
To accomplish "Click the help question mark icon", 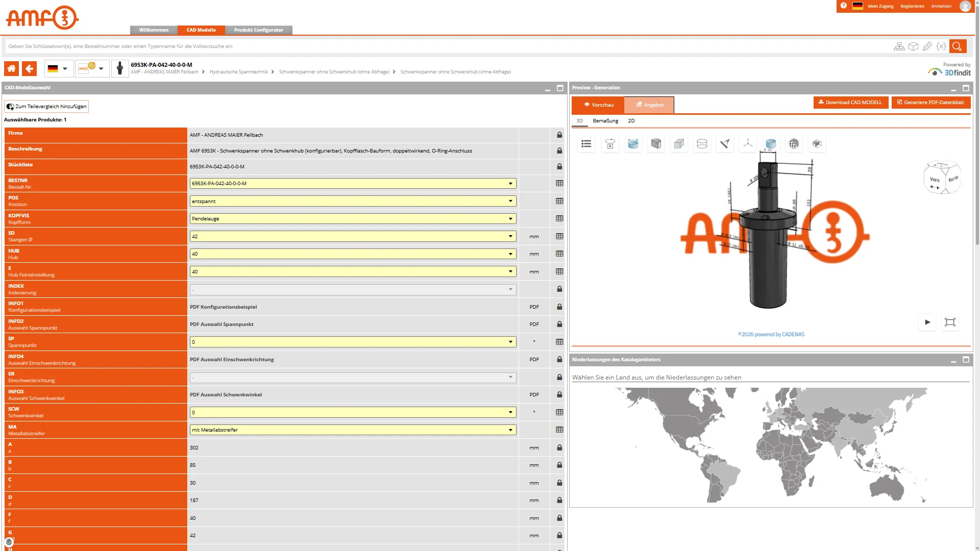I will [x=844, y=6].
